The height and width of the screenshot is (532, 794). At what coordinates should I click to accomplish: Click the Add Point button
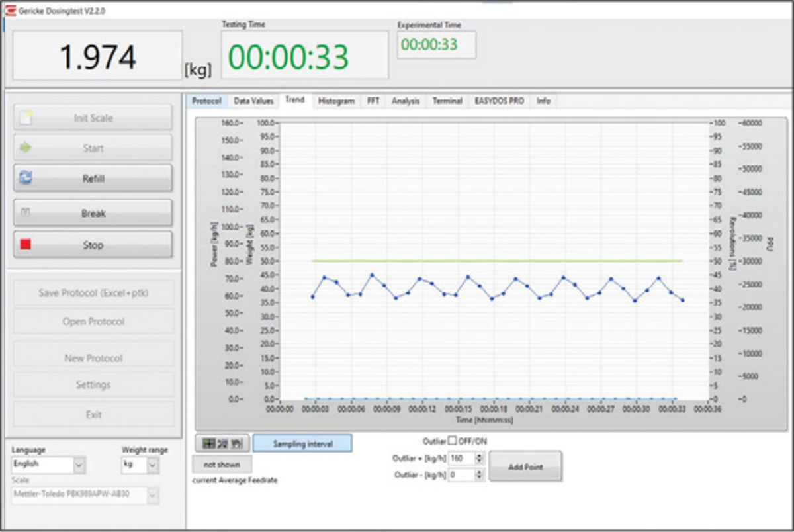[525, 466]
